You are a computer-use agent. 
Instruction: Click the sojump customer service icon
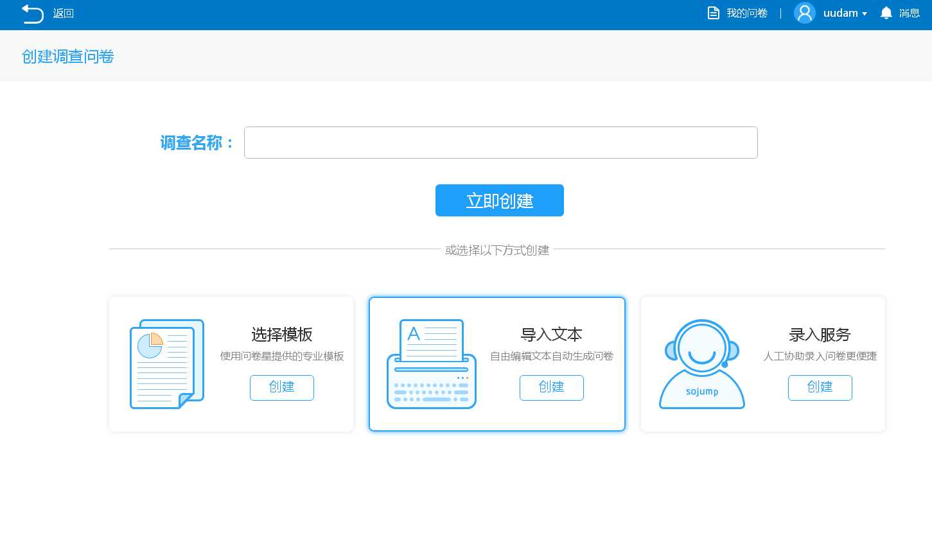[702, 364]
